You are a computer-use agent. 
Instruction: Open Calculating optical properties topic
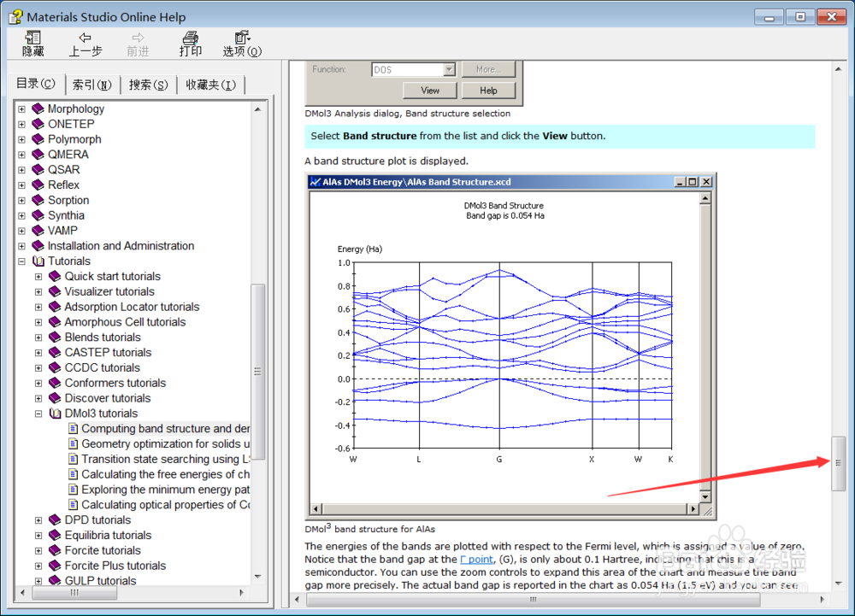click(x=165, y=505)
